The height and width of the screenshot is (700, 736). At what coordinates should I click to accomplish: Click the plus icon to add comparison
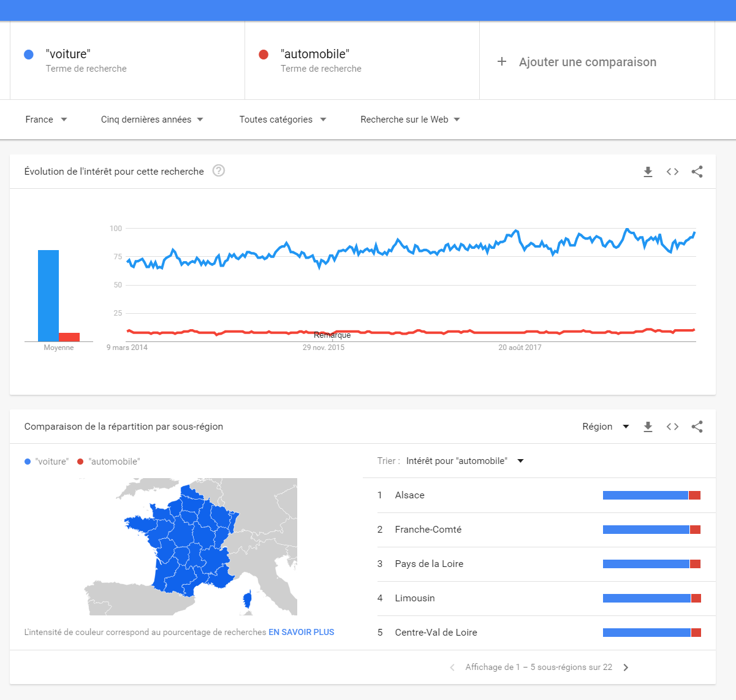[502, 61]
